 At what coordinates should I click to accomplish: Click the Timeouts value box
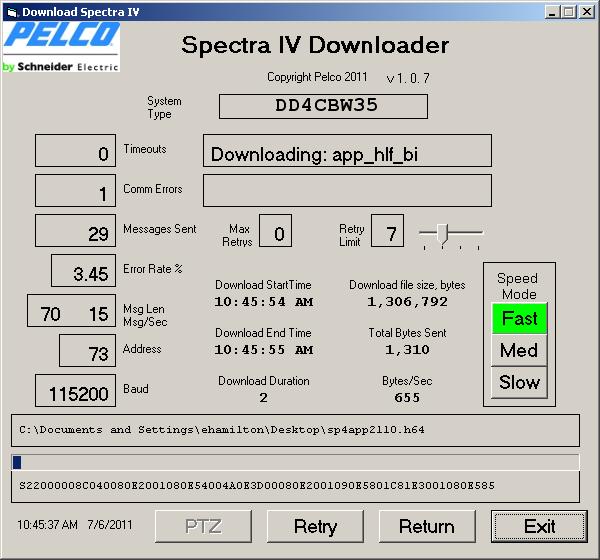[x=75, y=150]
